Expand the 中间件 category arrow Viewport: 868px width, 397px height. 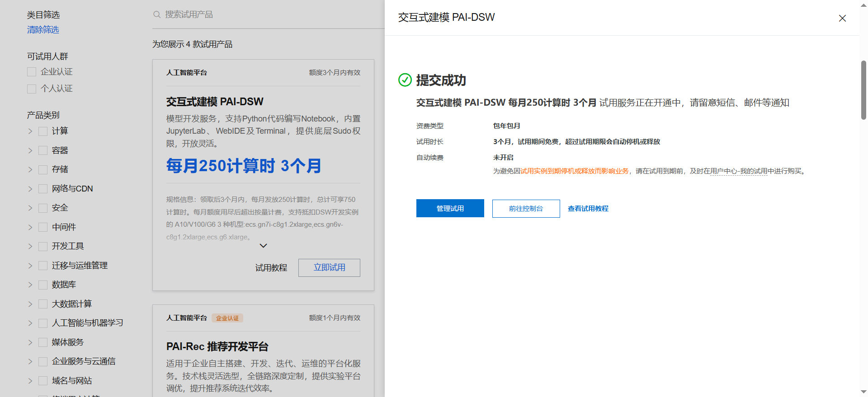pyautogui.click(x=30, y=227)
